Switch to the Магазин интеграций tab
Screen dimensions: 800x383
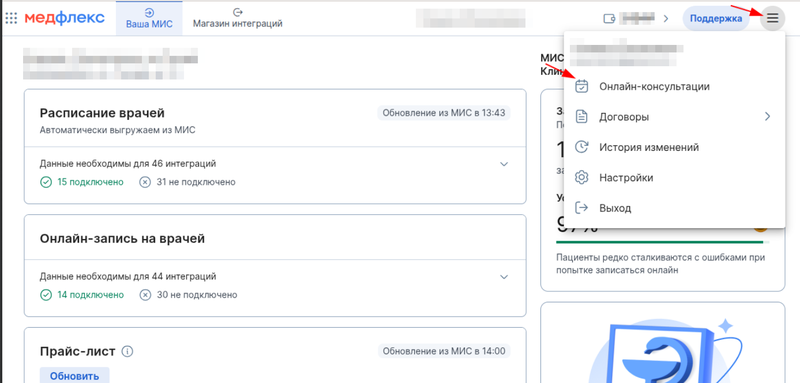pos(237,18)
